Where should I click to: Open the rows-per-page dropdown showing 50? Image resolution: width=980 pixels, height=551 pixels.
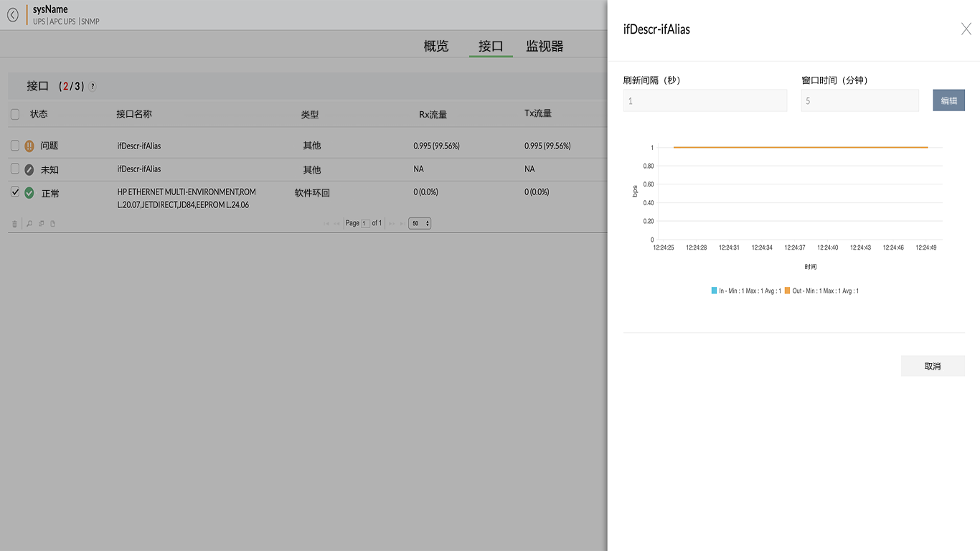pyautogui.click(x=420, y=223)
